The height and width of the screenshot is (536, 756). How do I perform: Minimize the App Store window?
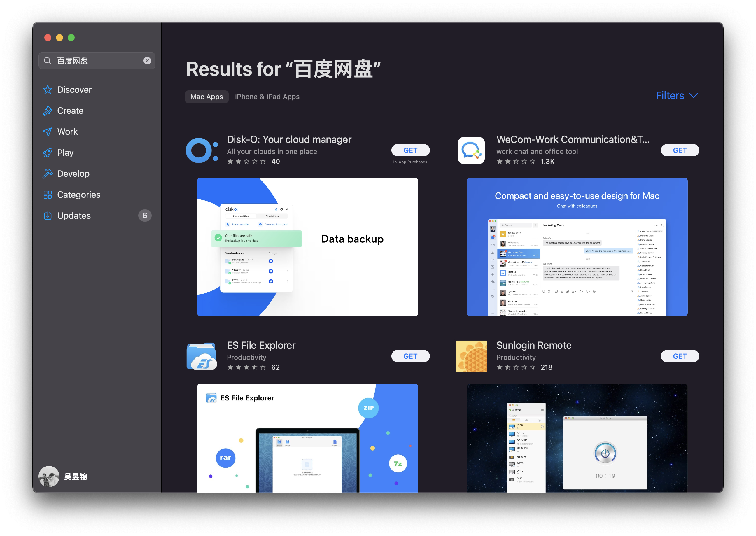point(60,38)
